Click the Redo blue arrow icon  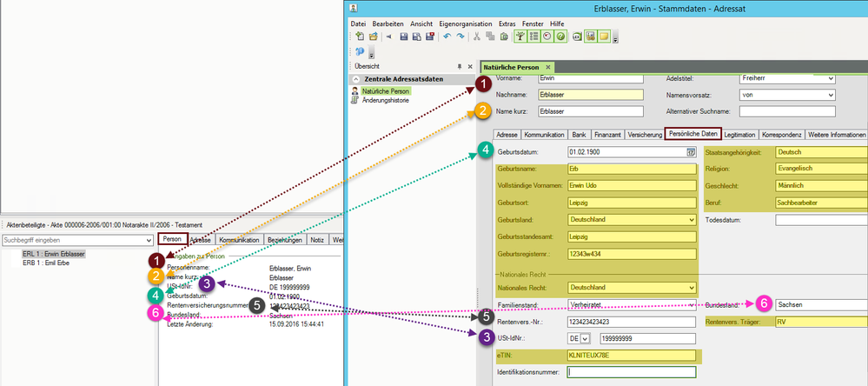[x=461, y=36]
